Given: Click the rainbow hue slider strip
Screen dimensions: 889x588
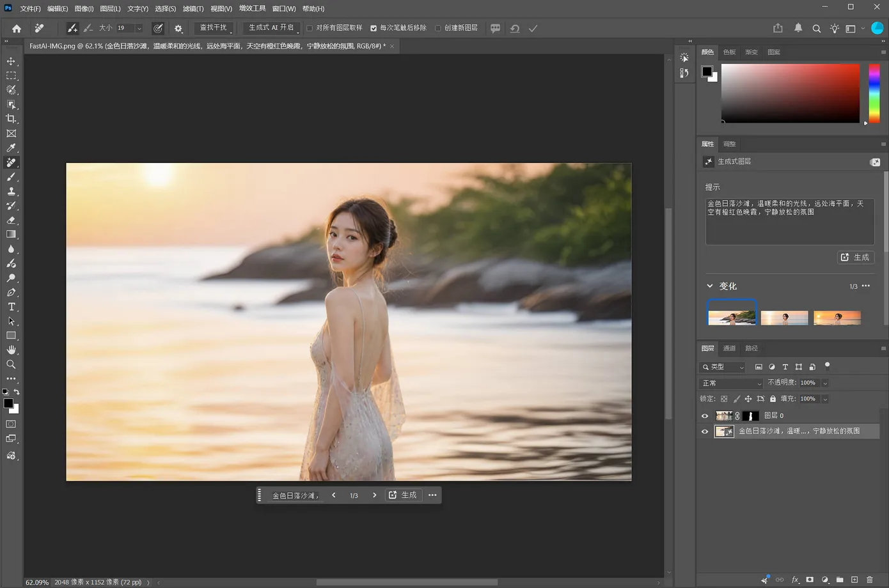Looking at the screenshot, I should point(874,93).
